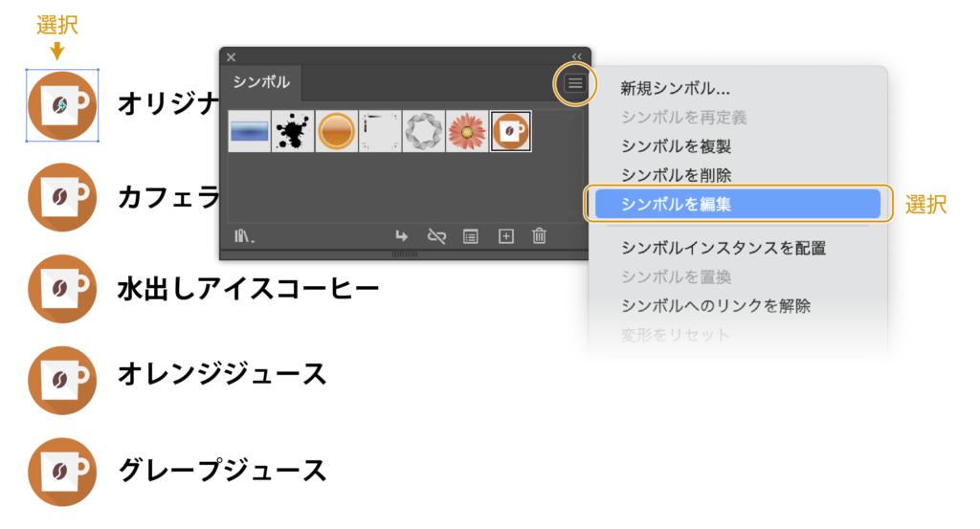Select the gray ring wreath symbol
980x529 pixels.
[424, 131]
